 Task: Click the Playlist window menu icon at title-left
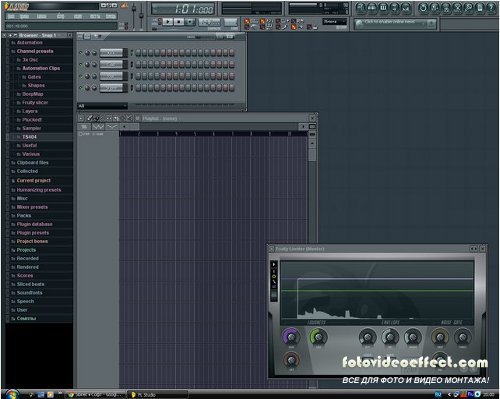click(x=81, y=118)
